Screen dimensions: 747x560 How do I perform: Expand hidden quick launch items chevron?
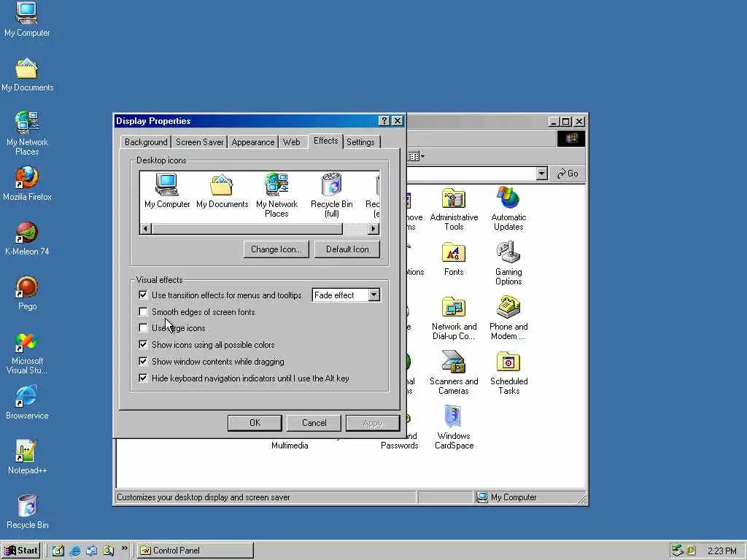(x=124, y=548)
